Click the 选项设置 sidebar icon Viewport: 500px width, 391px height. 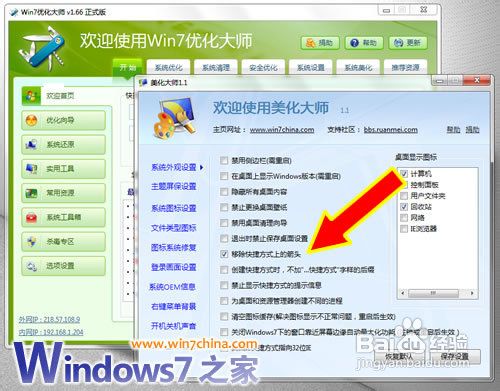[x=32, y=266]
